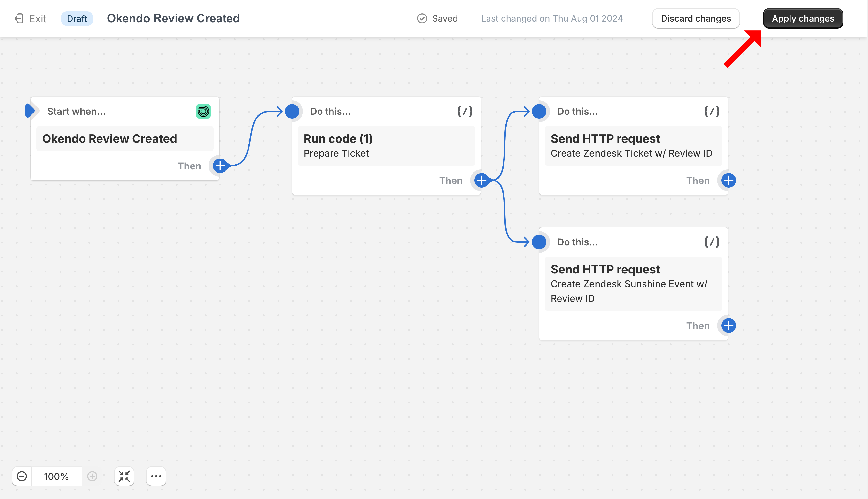Click the Okendo app icon on trigger card
This screenshot has width=868, height=499.
(x=203, y=111)
